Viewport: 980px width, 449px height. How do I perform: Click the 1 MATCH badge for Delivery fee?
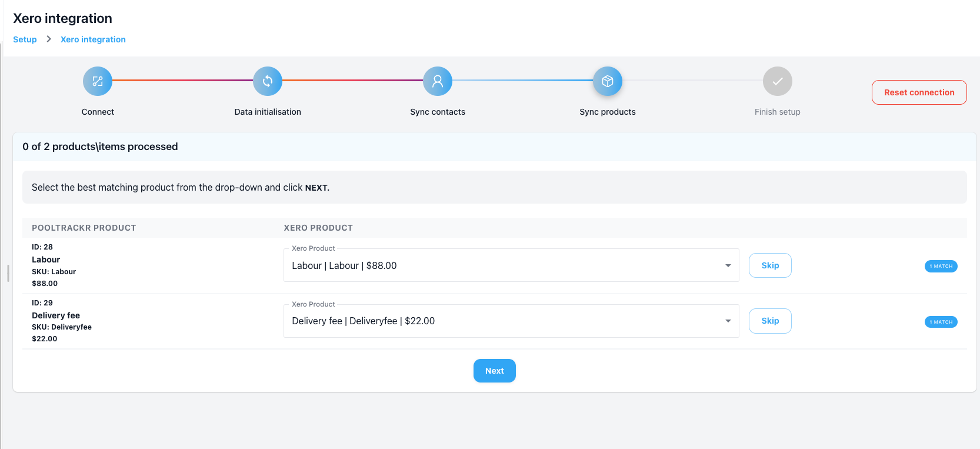pyautogui.click(x=941, y=322)
